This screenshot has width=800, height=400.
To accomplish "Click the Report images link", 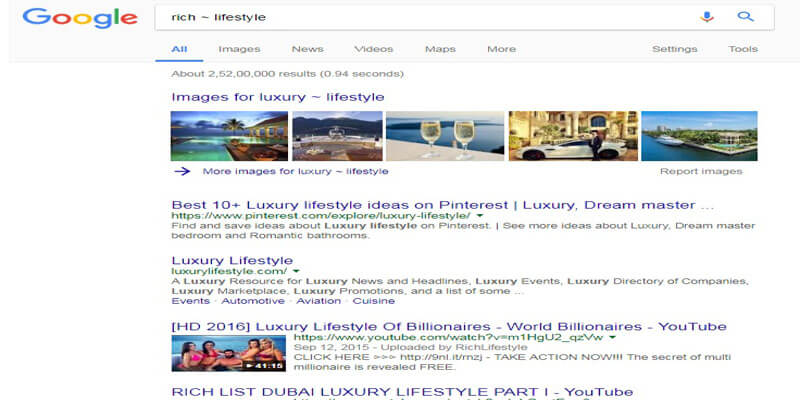I will [x=701, y=171].
